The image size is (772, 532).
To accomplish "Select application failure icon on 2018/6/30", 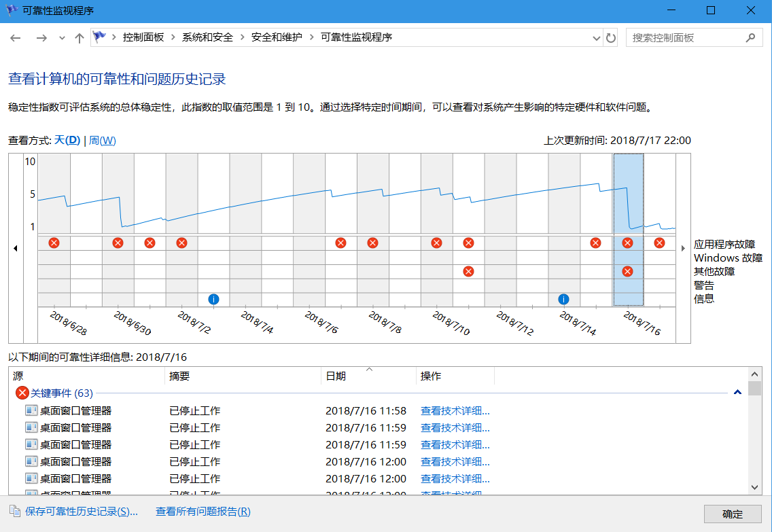I will coord(118,243).
